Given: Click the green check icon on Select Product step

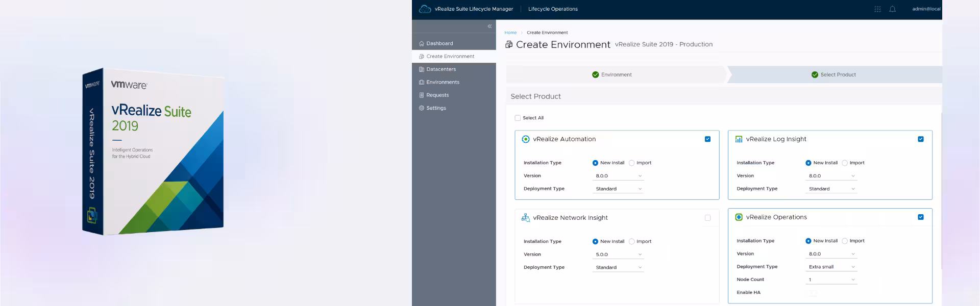Looking at the screenshot, I should coord(815,74).
